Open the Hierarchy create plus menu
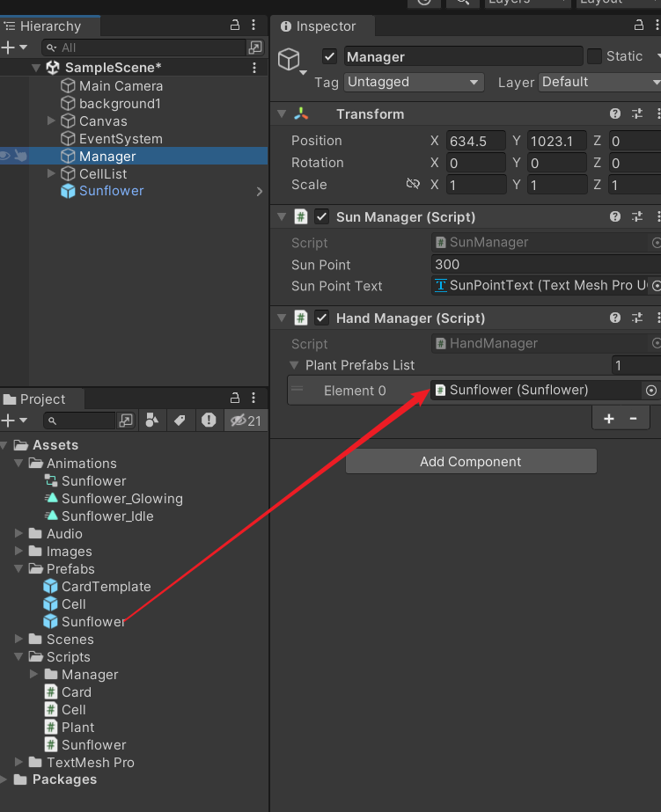 [x=13, y=48]
